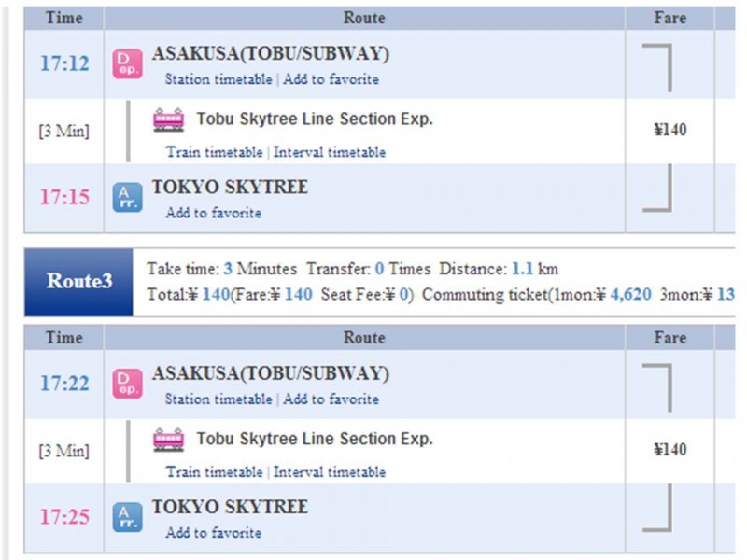Add Tokyo Skytree 17:15 arrival to favorite

click(213, 213)
